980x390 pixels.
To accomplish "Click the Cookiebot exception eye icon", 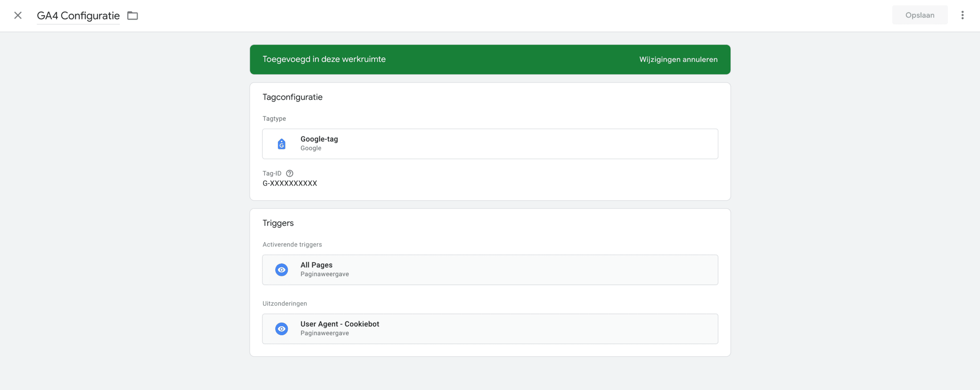I will click(x=282, y=329).
